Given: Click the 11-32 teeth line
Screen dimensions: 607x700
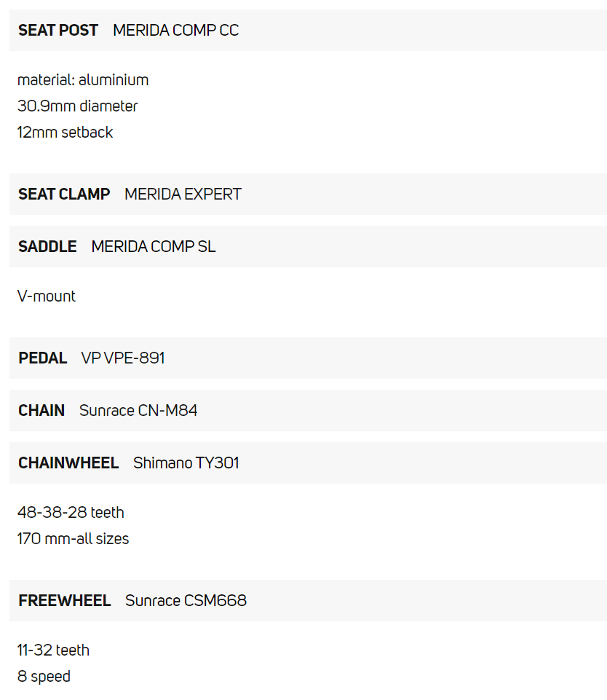Looking at the screenshot, I should click(x=53, y=650).
